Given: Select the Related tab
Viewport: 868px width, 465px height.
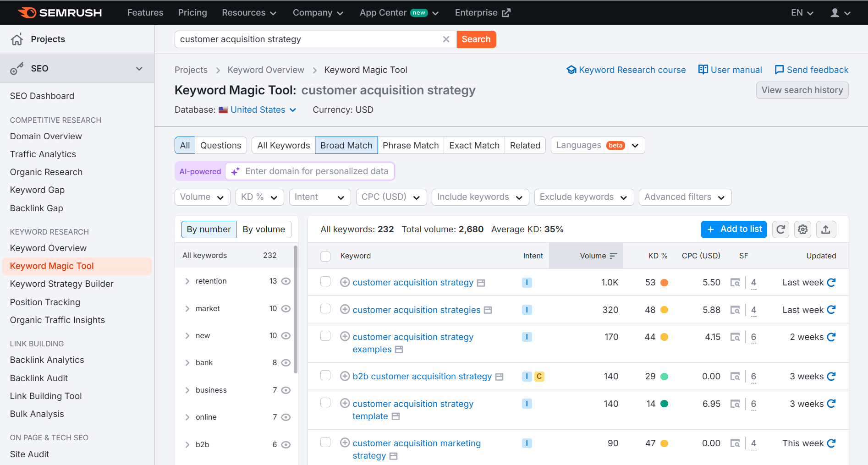Looking at the screenshot, I should coord(525,146).
